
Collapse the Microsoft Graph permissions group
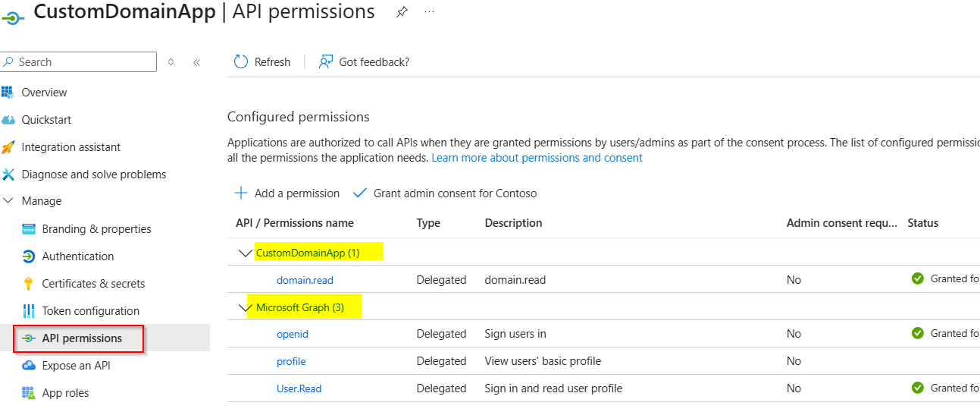(245, 308)
